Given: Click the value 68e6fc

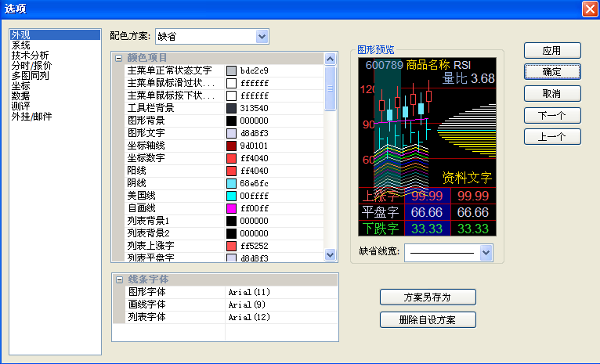Looking at the screenshot, I should point(254,183).
